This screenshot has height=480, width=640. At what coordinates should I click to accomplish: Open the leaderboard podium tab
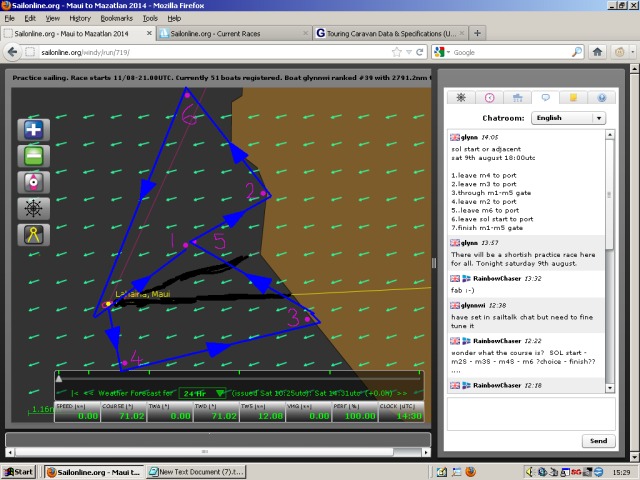[518, 98]
